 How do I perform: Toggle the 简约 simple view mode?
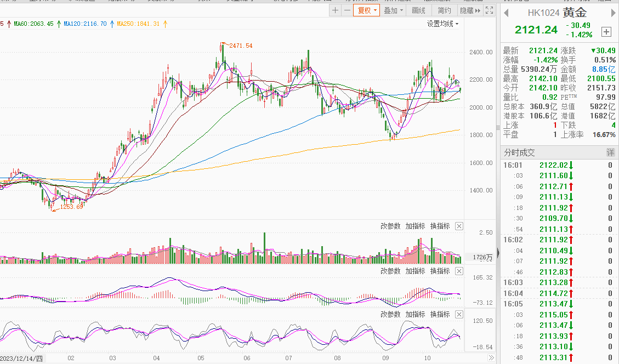pos(444,10)
